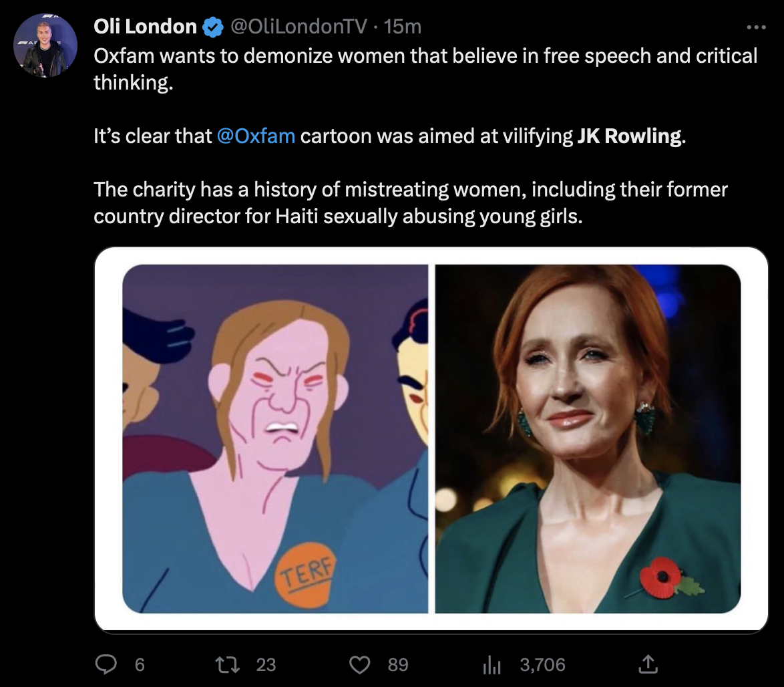The image size is (784, 687).
Task: Click tweet text about Haiti country director
Action: click(x=338, y=216)
